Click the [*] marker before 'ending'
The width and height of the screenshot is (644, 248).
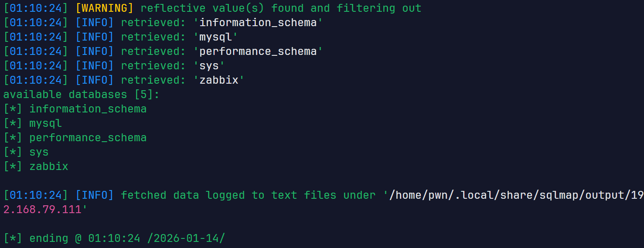13,238
